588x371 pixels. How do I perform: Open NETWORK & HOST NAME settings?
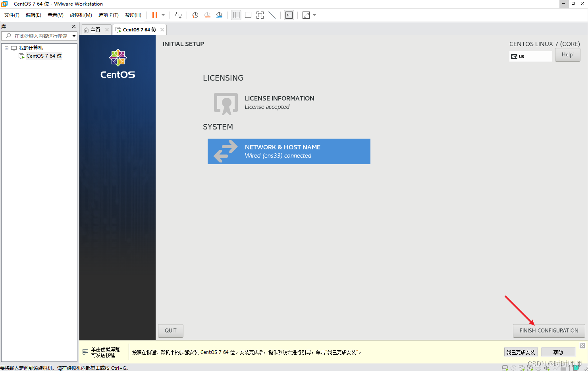[289, 151]
